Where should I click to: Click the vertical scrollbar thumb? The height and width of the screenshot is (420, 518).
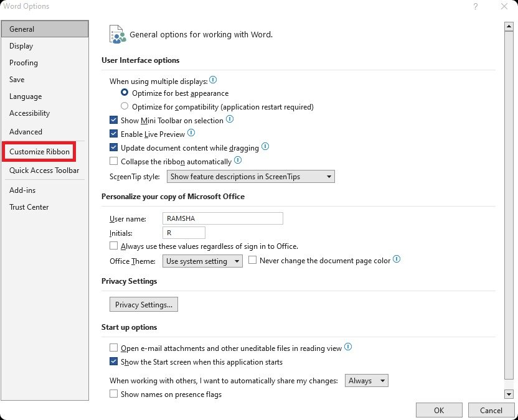pos(509,205)
